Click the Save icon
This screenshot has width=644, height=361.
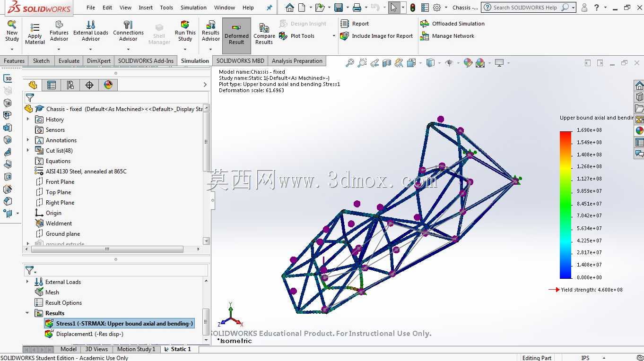(338, 8)
